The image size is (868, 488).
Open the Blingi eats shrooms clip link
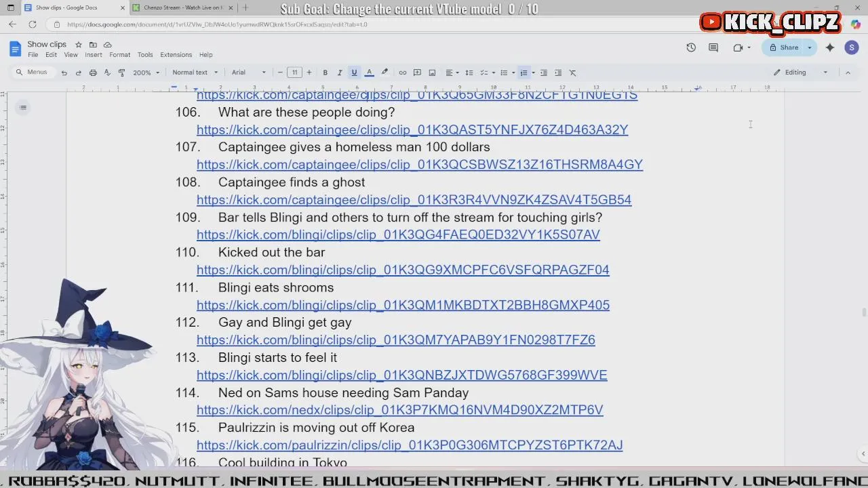click(x=403, y=305)
